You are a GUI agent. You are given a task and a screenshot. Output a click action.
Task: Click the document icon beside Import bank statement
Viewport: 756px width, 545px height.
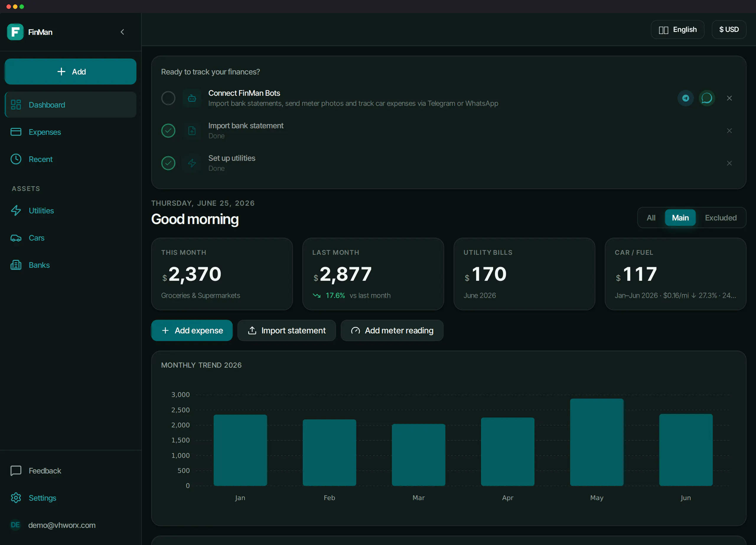192,131
